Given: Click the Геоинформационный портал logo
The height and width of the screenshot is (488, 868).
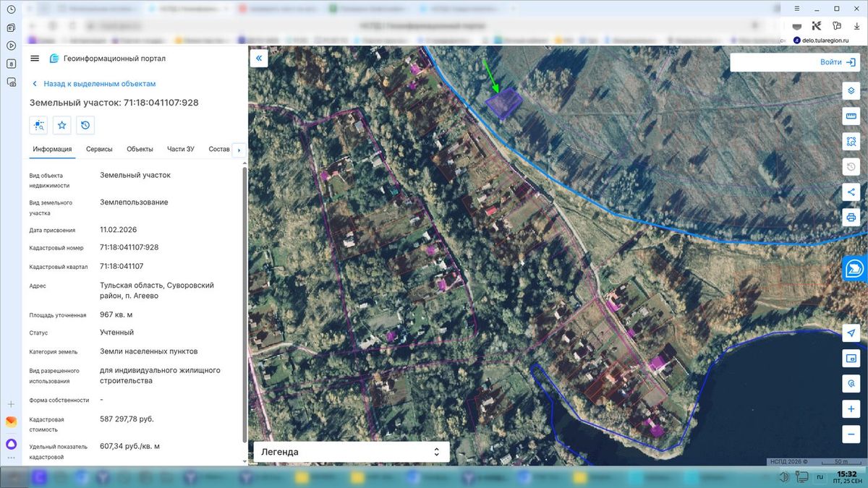Looking at the screenshot, I should point(107,59).
